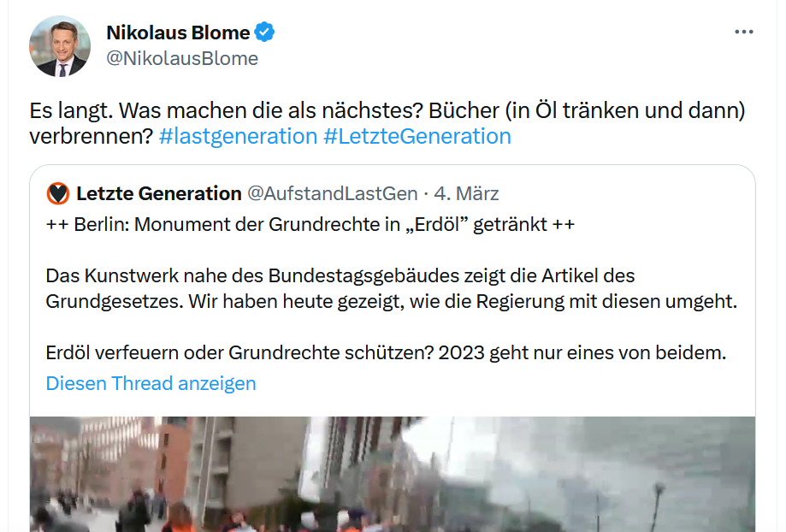Click the word "verbrennen?" in the main tweet

(91, 136)
